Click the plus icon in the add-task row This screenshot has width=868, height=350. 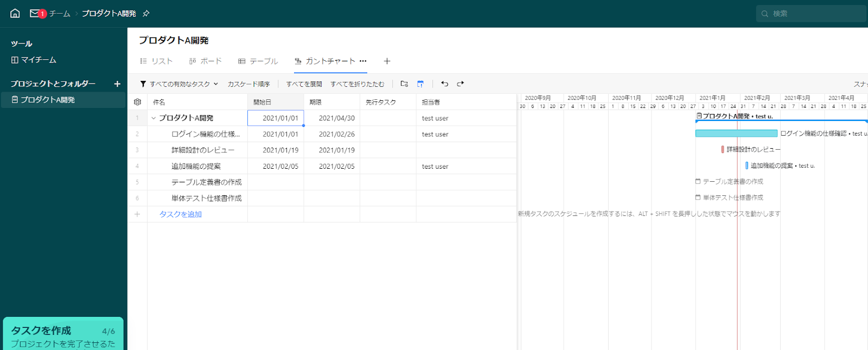(x=137, y=214)
